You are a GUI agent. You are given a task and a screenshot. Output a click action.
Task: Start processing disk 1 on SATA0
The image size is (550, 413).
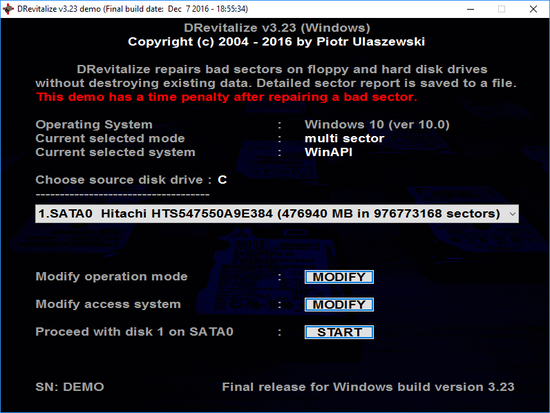click(339, 332)
